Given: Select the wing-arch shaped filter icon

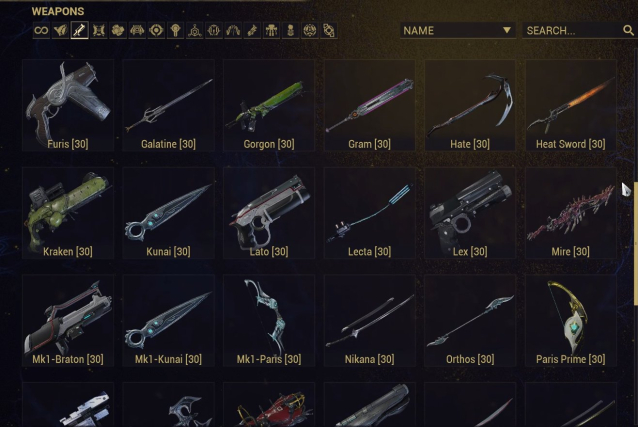Looking at the screenshot, I should (x=233, y=31).
